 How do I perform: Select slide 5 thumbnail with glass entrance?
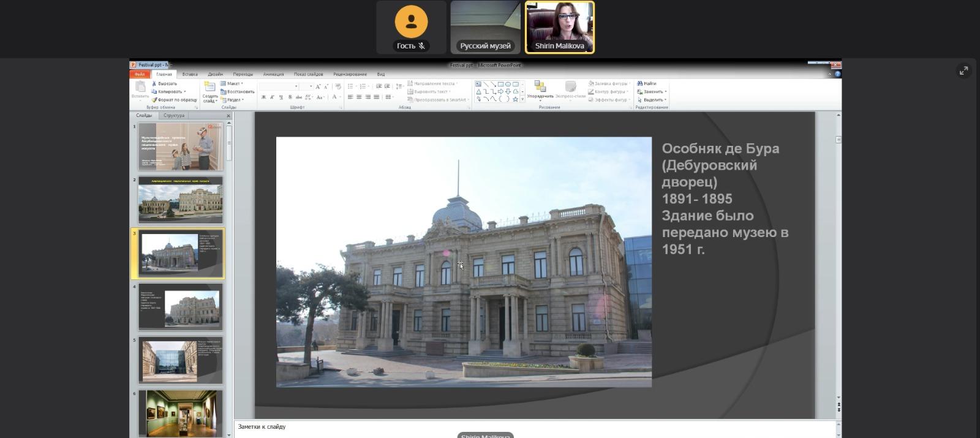pyautogui.click(x=181, y=360)
